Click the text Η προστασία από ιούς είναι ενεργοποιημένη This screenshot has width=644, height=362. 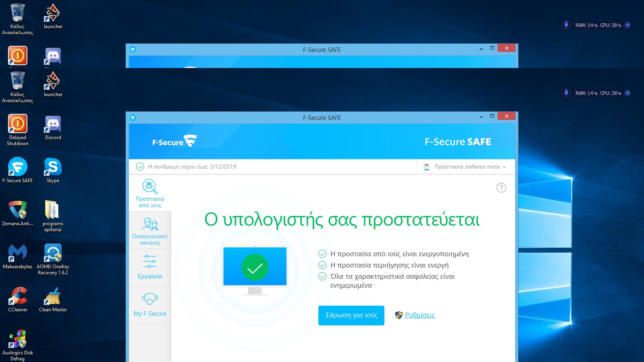click(x=400, y=254)
